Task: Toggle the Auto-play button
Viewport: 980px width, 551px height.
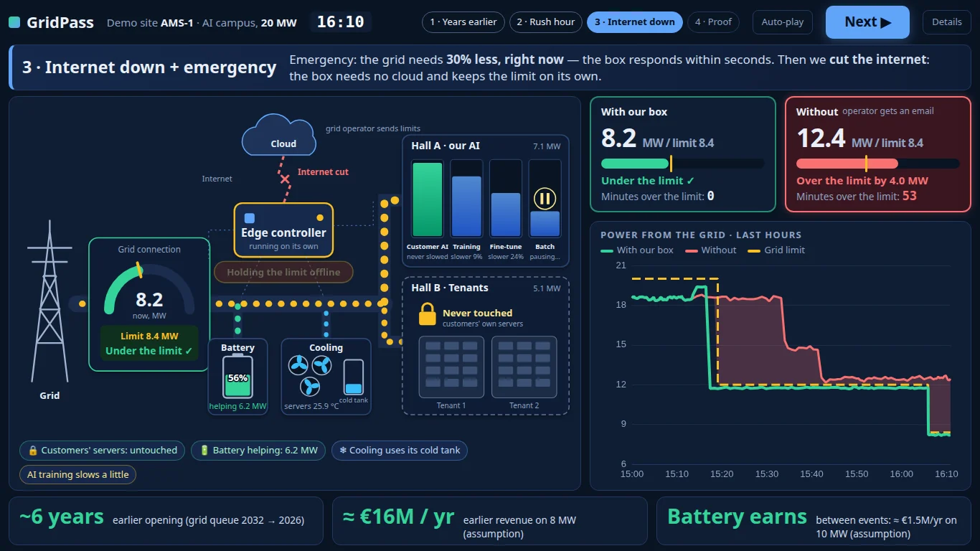Action: [x=783, y=22]
